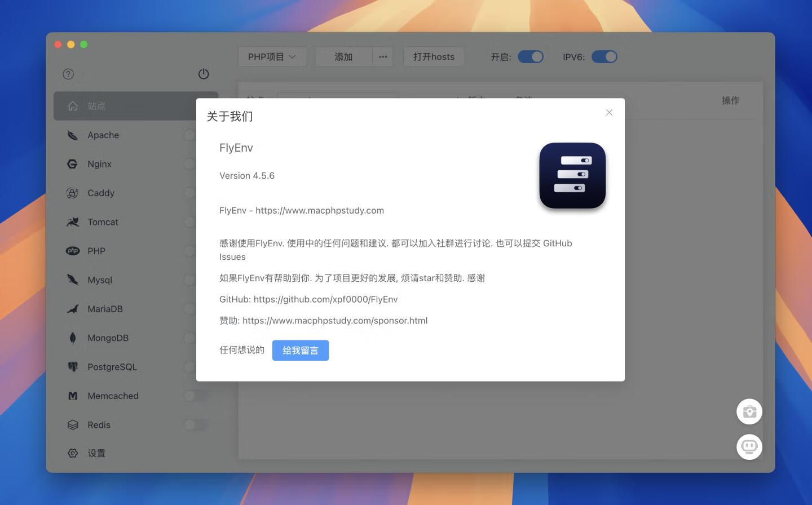Click the Memcached M icon
Screen dimensions: 812x505
click(x=73, y=396)
